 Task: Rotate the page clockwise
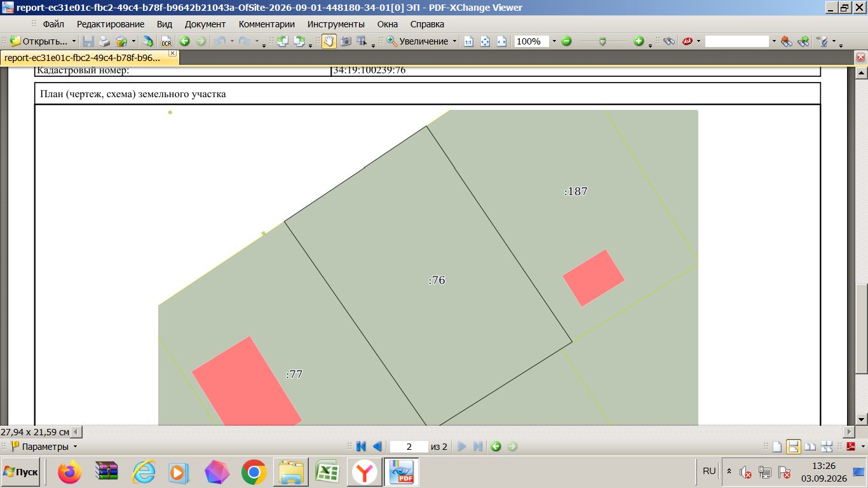(299, 41)
